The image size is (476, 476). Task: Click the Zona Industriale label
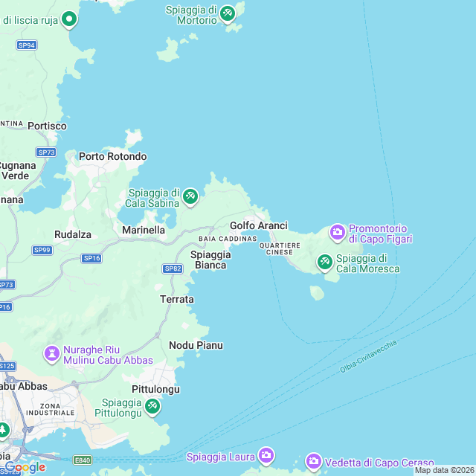click(51, 410)
